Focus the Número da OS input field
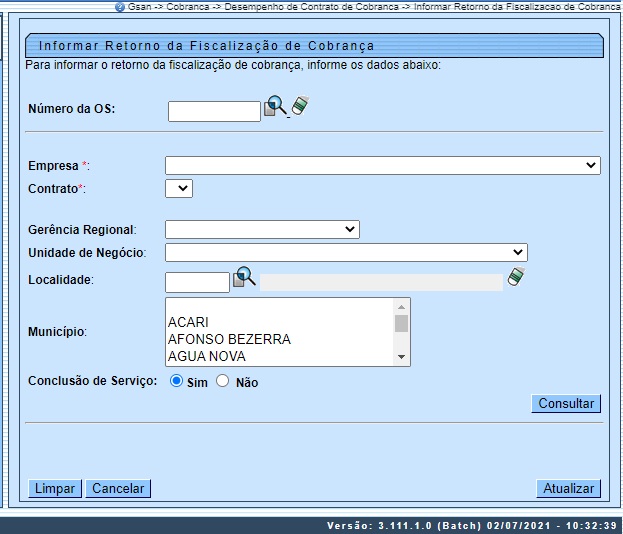This screenshot has width=623, height=534. click(x=214, y=111)
